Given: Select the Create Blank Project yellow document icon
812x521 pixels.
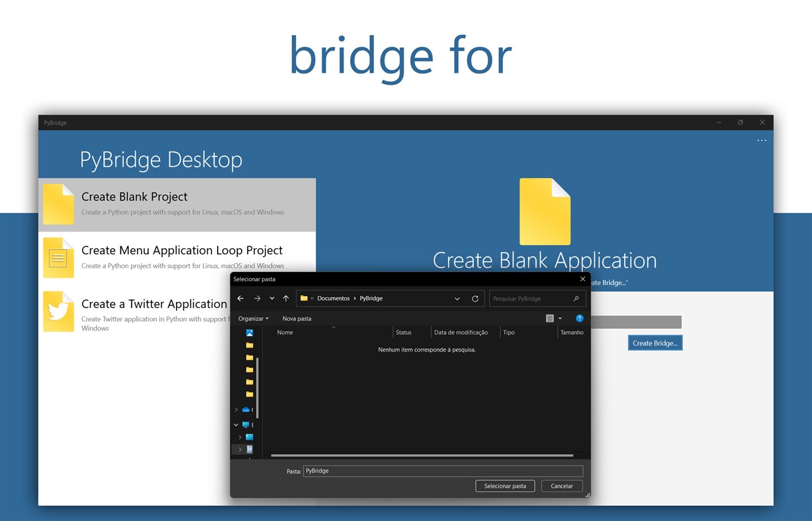Looking at the screenshot, I should 58,204.
